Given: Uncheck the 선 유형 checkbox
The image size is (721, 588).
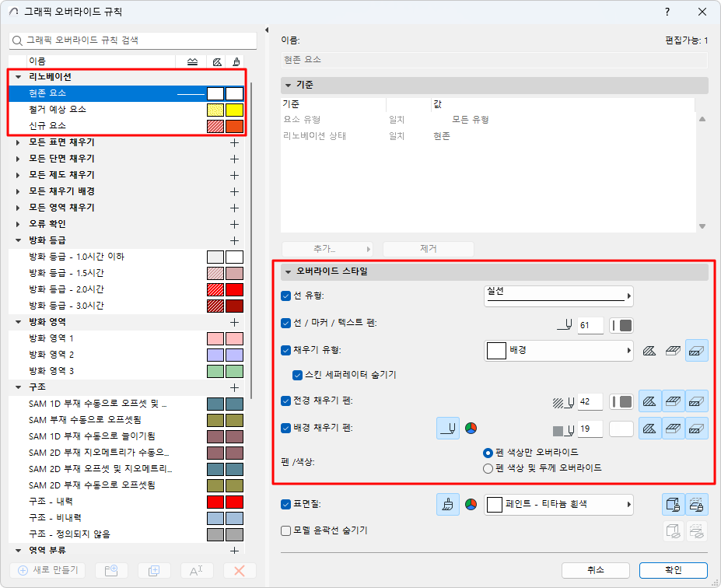Looking at the screenshot, I should pos(285,296).
